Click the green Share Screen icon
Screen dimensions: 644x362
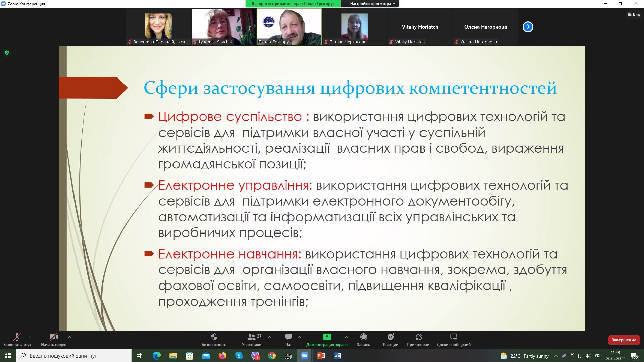327,337
